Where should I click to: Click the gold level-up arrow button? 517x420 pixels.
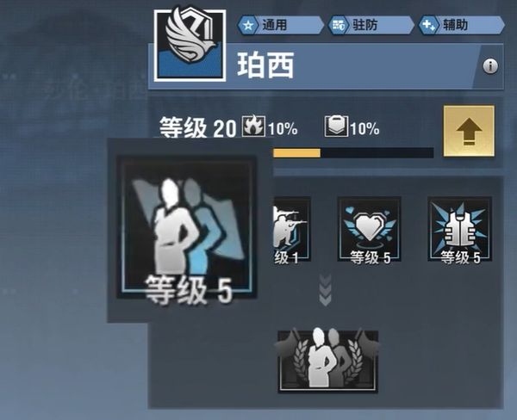pyautogui.click(x=469, y=131)
